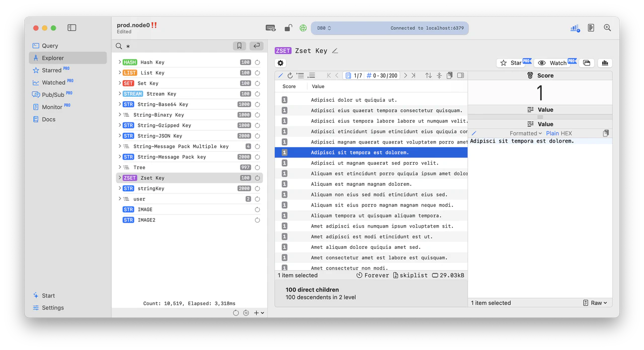Screen dimensions: 644x350
Task: Open Settings at the bottom left
Action: pyautogui.click(x=53, y=308)
